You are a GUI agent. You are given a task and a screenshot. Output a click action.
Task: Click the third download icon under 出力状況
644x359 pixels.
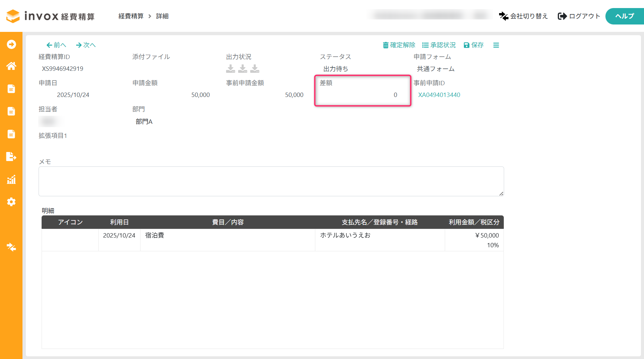pyautogui.click(x=255, y=69)
